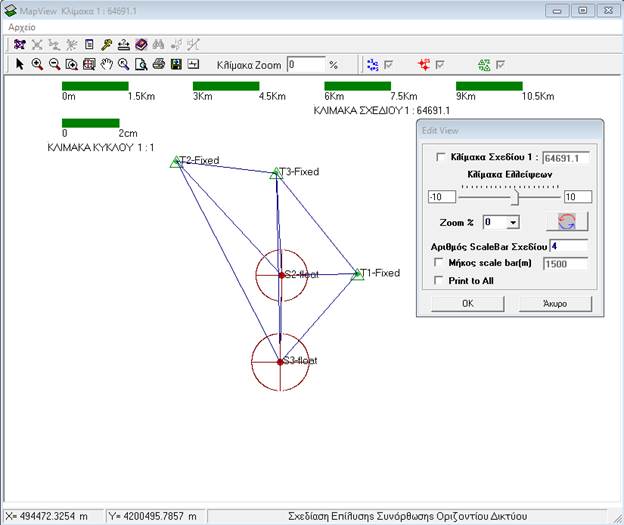Click the binoculars find icon
The image size is (624, 525).
coord(158,45)
